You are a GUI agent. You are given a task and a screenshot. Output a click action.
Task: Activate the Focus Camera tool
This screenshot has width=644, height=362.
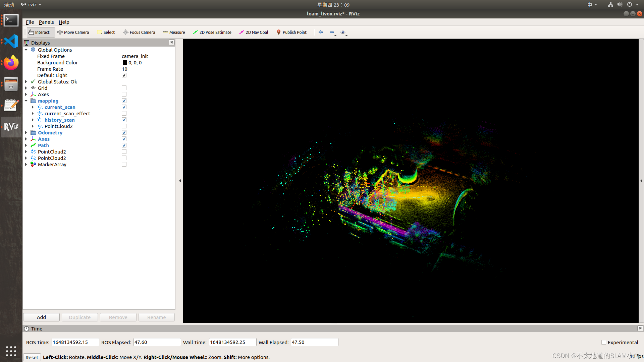tap(139, 32)
